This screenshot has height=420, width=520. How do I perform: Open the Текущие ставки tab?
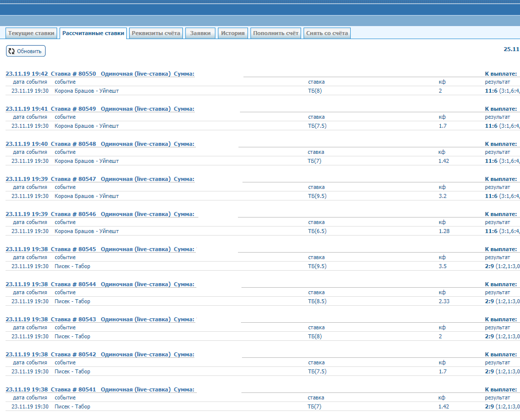[31, 34]
